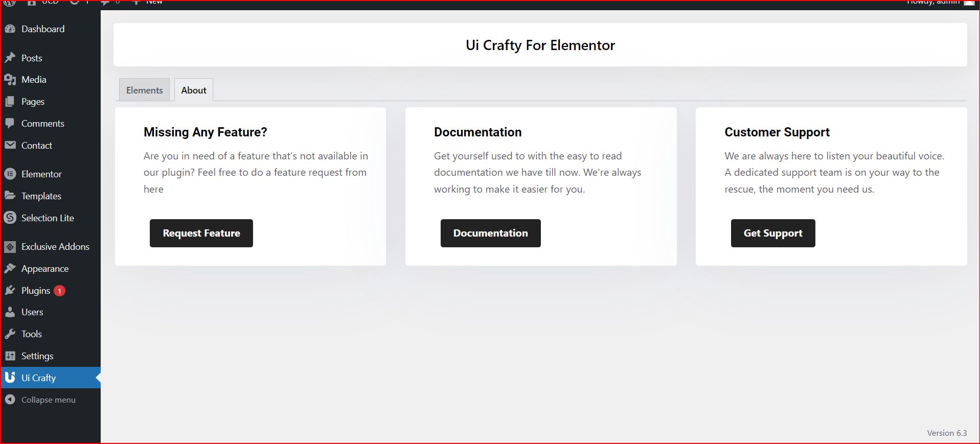Open the Exclusive Addons menu

click(51, 247)
